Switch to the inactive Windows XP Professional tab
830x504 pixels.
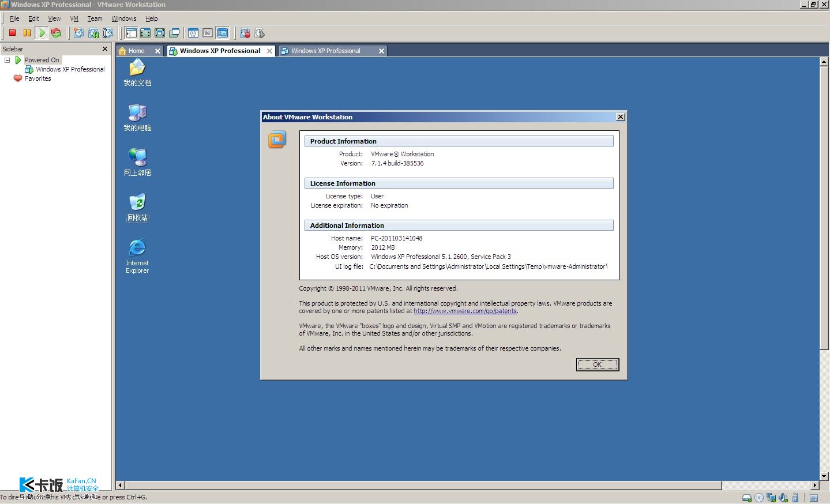pos(326,51)
